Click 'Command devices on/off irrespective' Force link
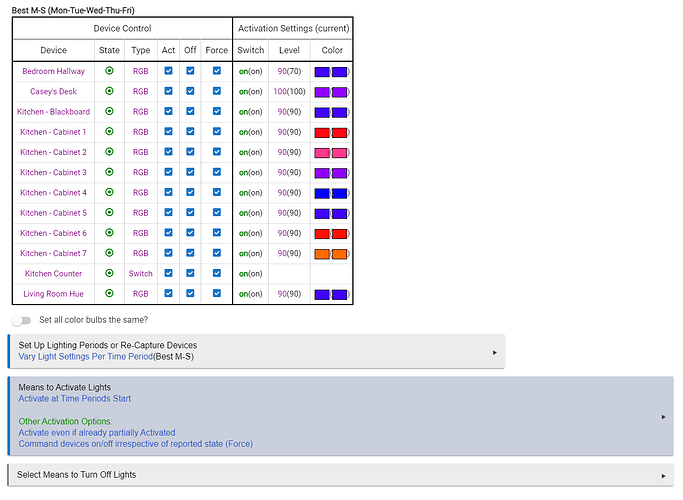The width and height of the screenshot is (683, 500). (135, 444)
